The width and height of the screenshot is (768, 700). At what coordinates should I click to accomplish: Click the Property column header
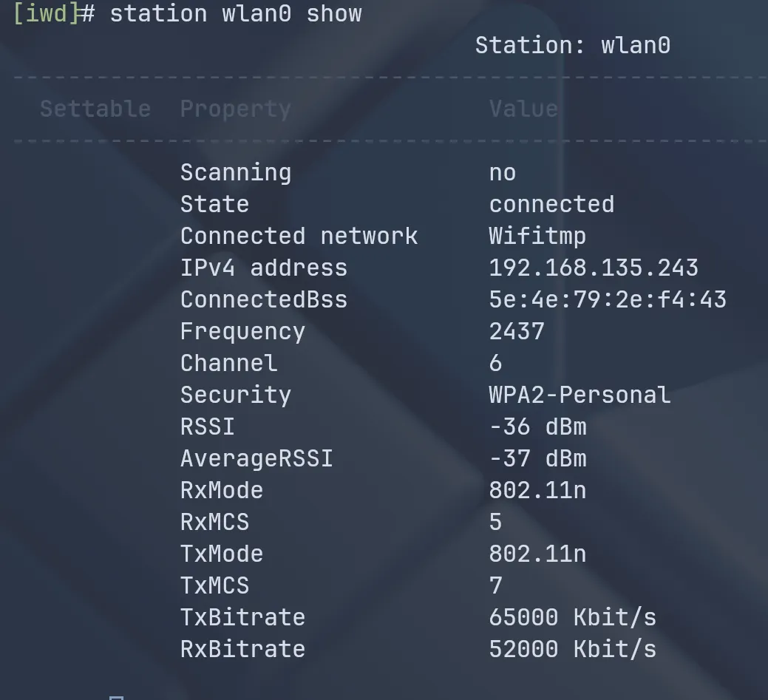point(235,109)
